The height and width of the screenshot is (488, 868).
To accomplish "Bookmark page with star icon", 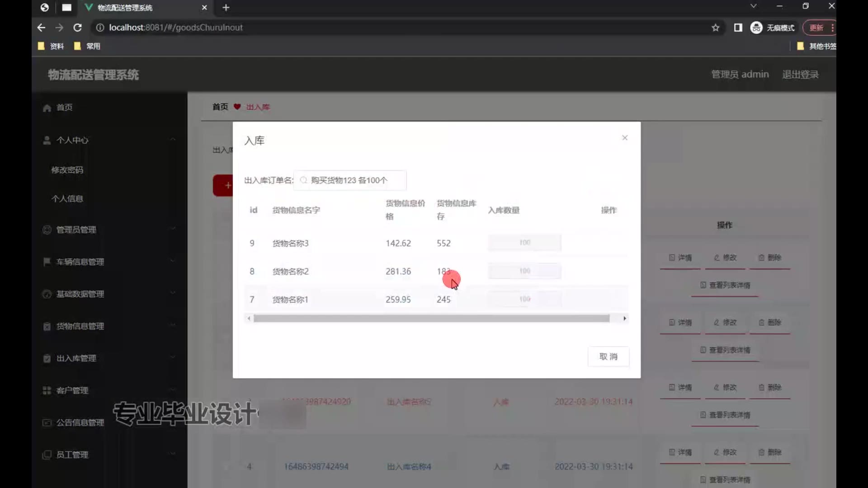I will 715,28.
